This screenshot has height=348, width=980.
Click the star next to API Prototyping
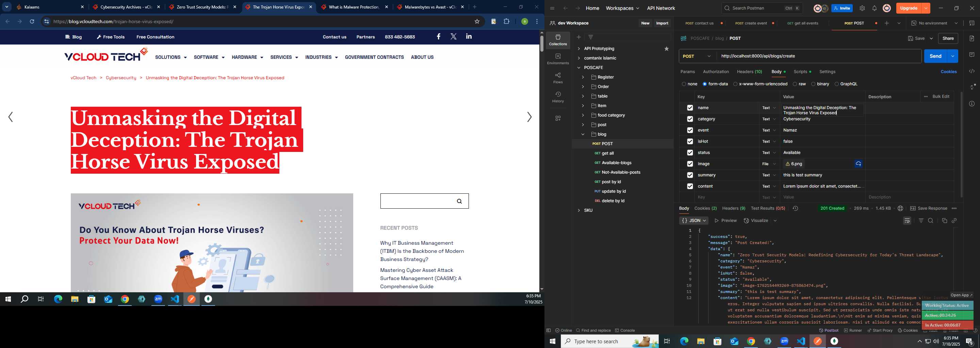point(667,49)
